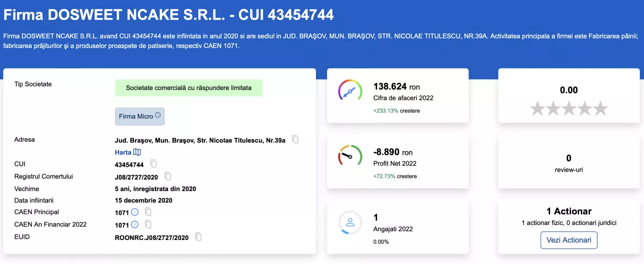Click the page title Firma DOSWEET NCAKE S.R.L.
The width and height of the screenshot is (644, 264).
coord(168,15)
